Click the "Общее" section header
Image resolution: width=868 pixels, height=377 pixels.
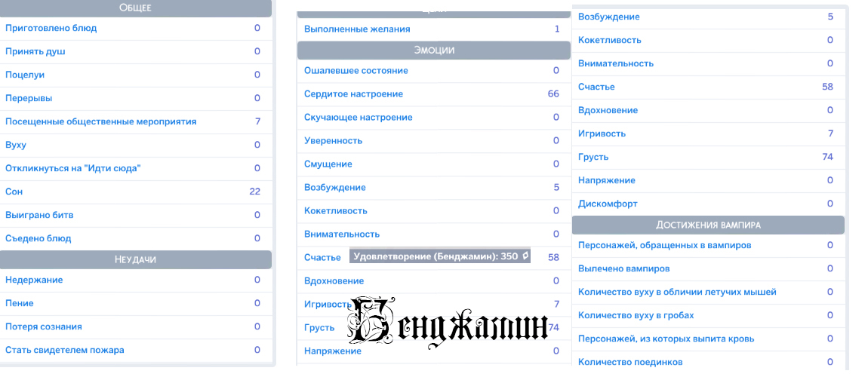point(136,8)
